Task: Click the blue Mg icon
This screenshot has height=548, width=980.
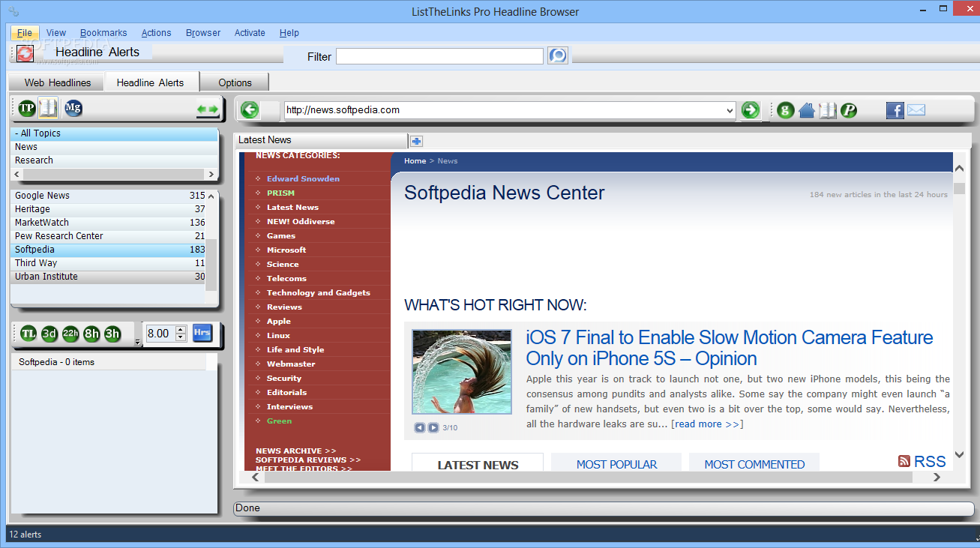Action: [73, 108]
